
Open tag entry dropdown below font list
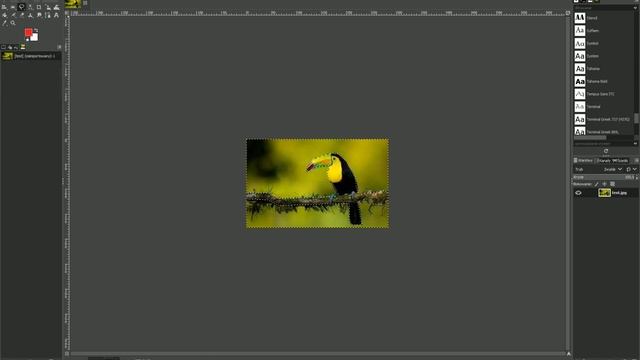[x=636, y=144]
